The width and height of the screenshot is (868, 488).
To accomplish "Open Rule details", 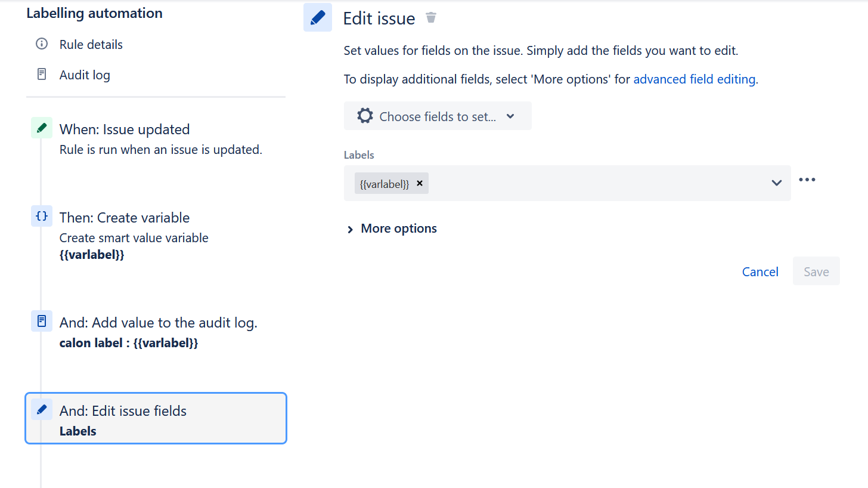I will [91, 44].
